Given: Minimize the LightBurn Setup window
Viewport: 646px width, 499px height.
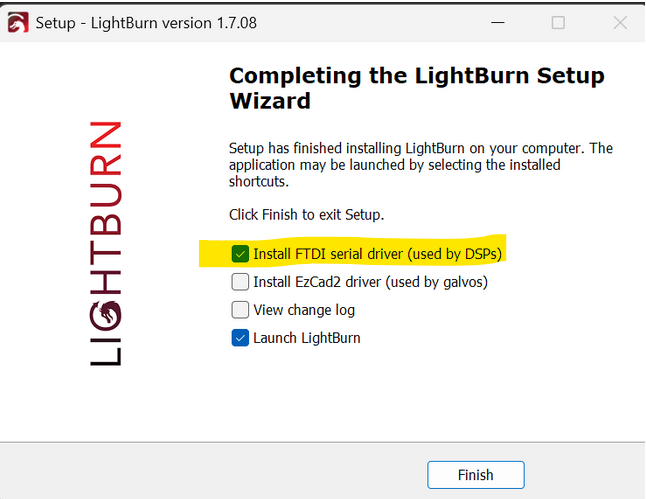Looking at the screenshot, I should click(498, 23).
